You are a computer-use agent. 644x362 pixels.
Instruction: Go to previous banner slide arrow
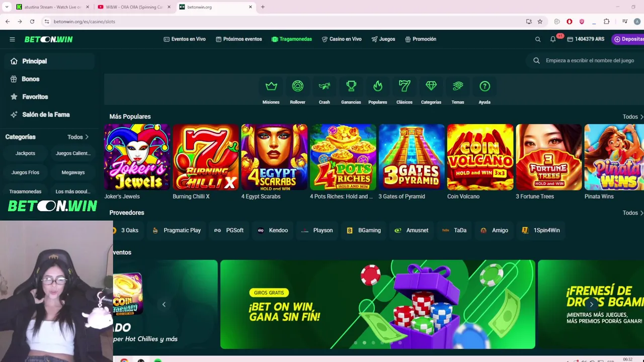164,304
